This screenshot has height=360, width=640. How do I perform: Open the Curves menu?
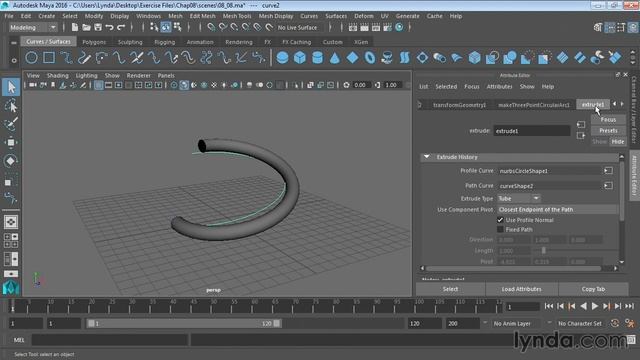click(309, 16)
